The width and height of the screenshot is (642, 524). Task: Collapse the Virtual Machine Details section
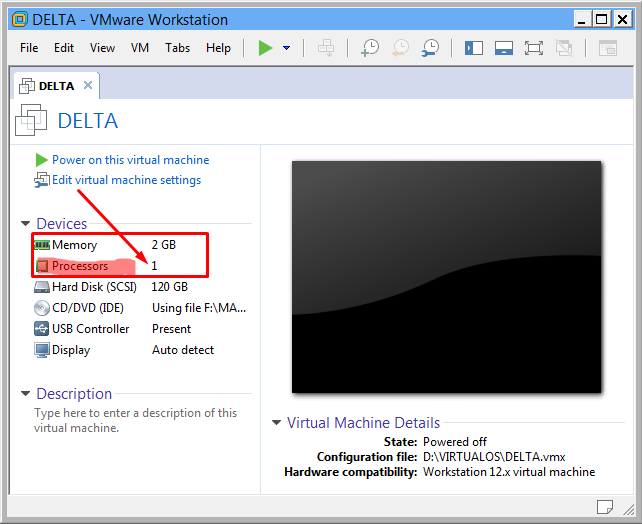coord(276,423)
